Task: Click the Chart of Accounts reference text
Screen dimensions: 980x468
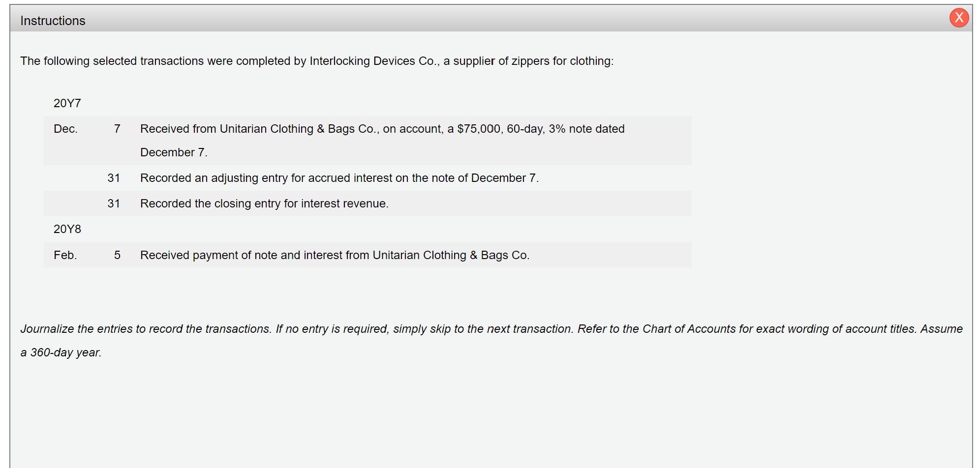Action: (686, 328)
